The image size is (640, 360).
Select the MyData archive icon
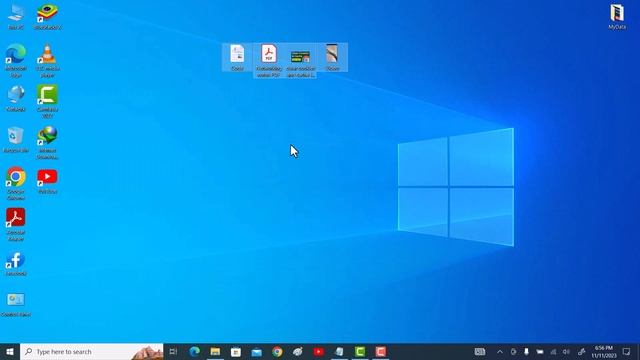coord(617,16)
